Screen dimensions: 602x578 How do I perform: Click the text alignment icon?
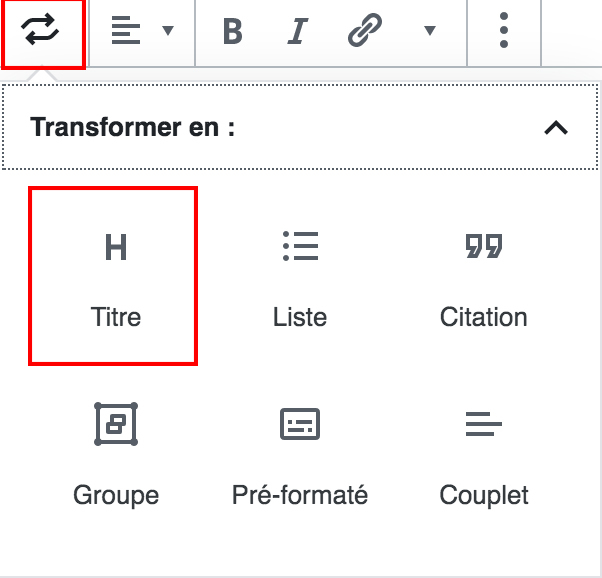tap(125, 31)
